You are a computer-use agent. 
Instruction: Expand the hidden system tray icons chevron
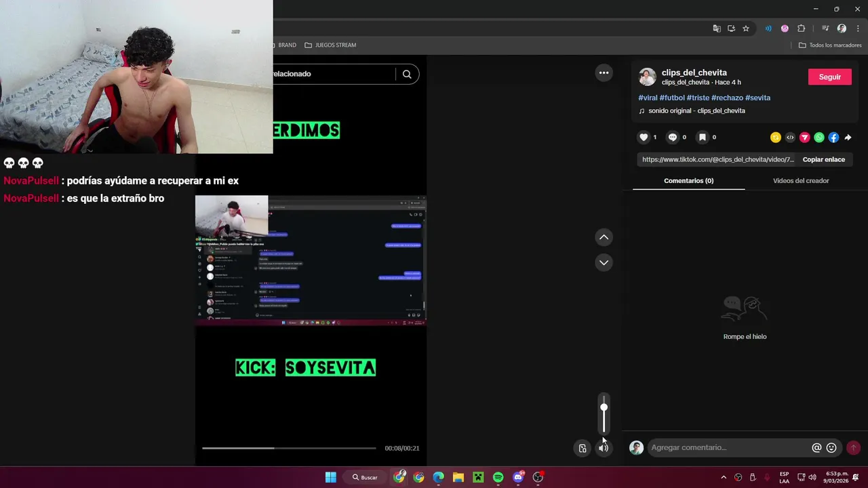click(724, 477)
